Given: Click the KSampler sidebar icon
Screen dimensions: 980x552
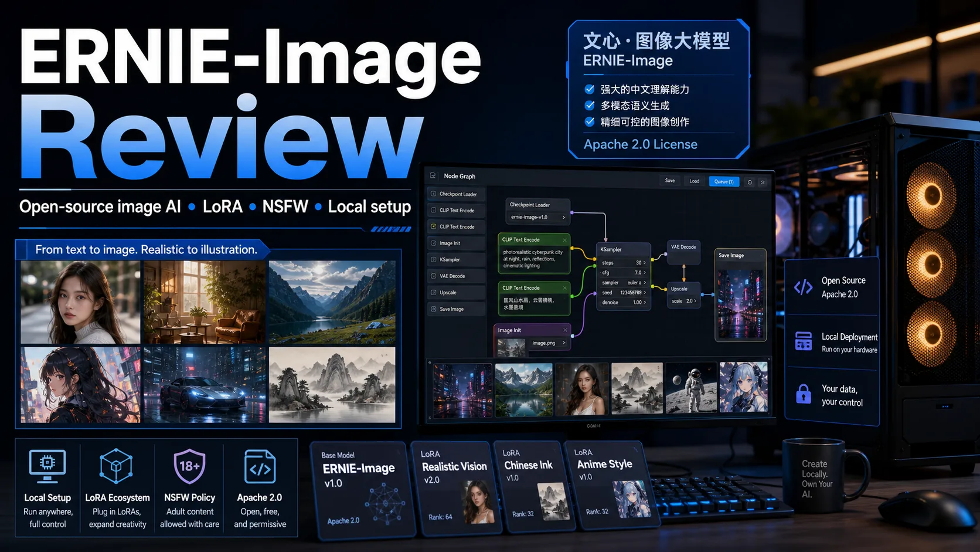Looking at the screenshot, I should (x=434, y=259).
